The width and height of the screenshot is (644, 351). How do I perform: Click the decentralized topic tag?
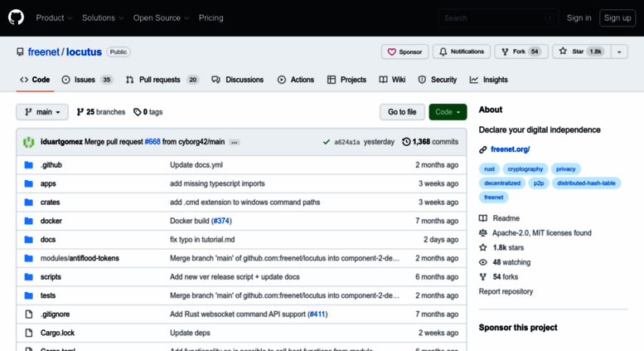pos(502,183)
